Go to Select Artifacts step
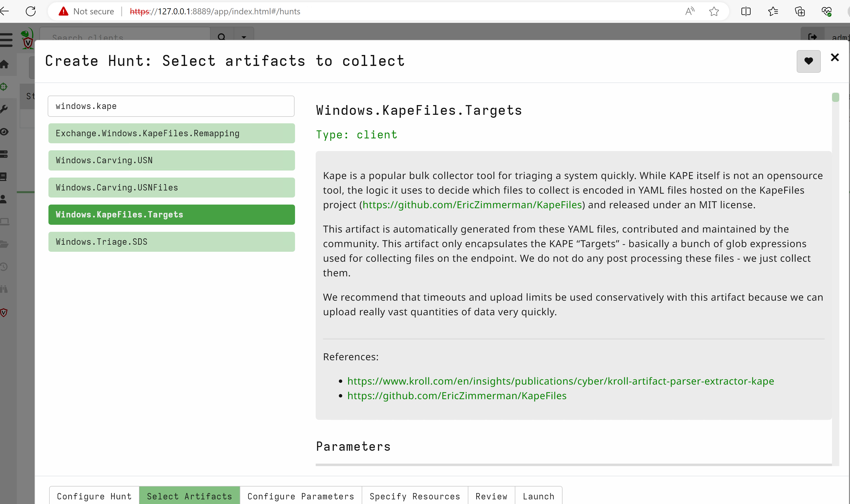 point(189,496)
